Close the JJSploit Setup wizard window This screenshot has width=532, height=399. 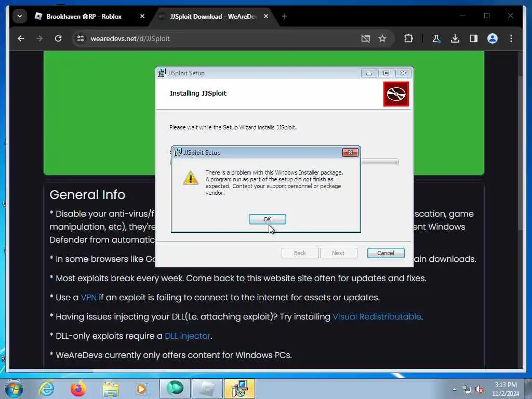(403, 73)
